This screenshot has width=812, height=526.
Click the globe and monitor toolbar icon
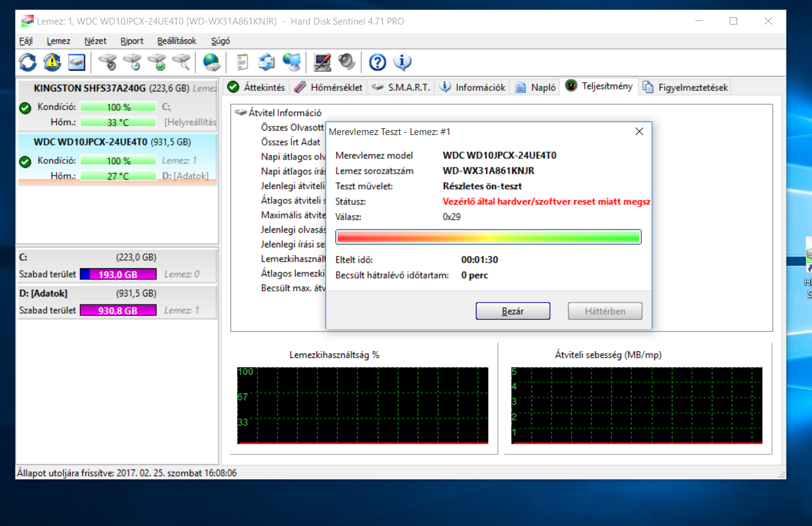tap(291, 62)
